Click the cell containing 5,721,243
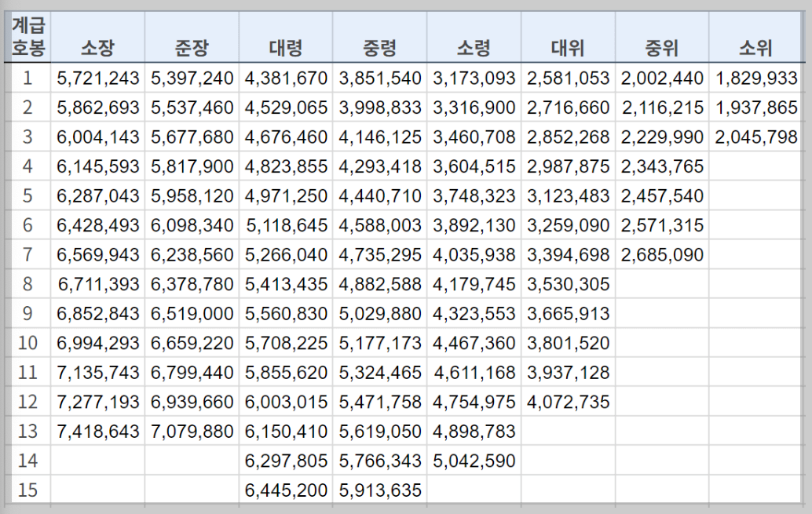This screenshot has width=812, height=514. [97, 77]
